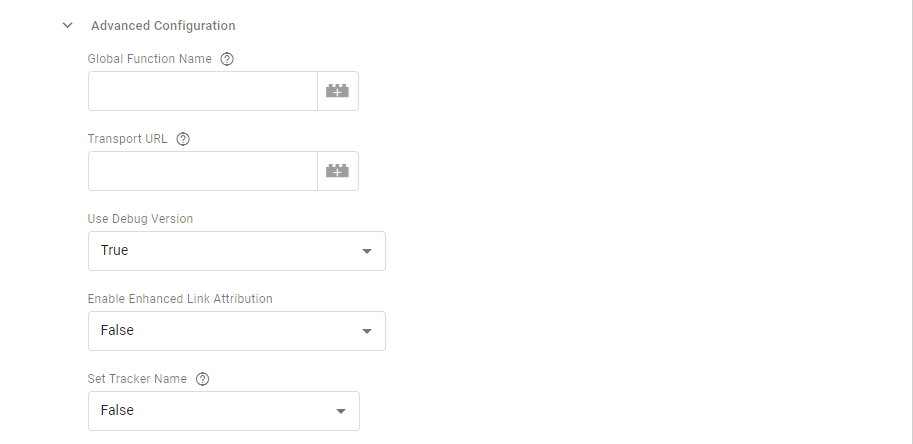
Task: Open variable picker for Global Function Name
Action: tap(338, 91)
